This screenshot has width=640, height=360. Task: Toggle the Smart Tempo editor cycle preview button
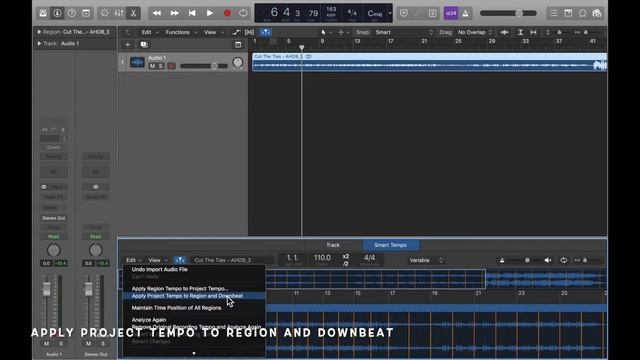click(564, 260)
